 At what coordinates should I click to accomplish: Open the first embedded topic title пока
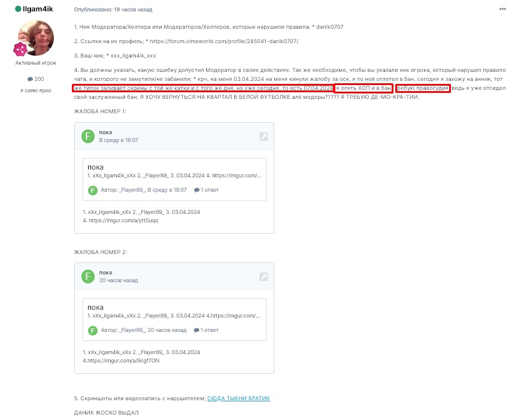pyautogui.click(x=95, y=167)
